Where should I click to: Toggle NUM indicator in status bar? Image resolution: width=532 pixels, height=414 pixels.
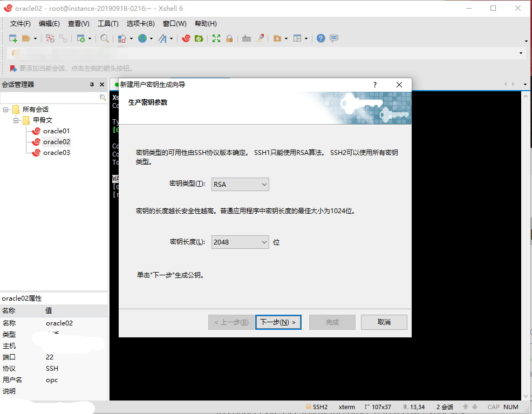tap(510, 406)
